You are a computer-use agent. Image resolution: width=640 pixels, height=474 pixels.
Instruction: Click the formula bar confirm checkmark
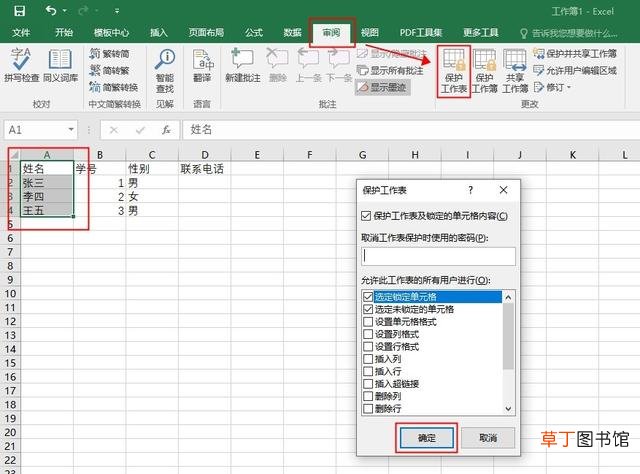point(140,130)
